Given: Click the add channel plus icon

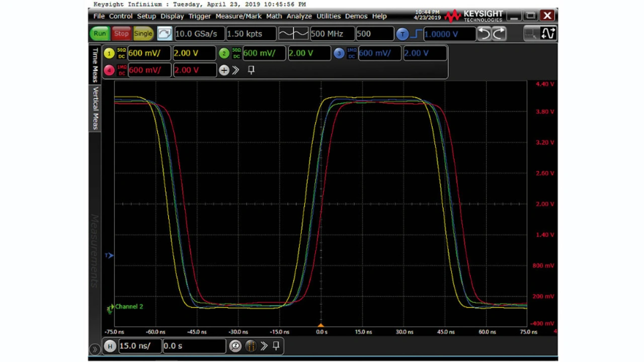Looking at the screenshot, I should click(224, 70).
